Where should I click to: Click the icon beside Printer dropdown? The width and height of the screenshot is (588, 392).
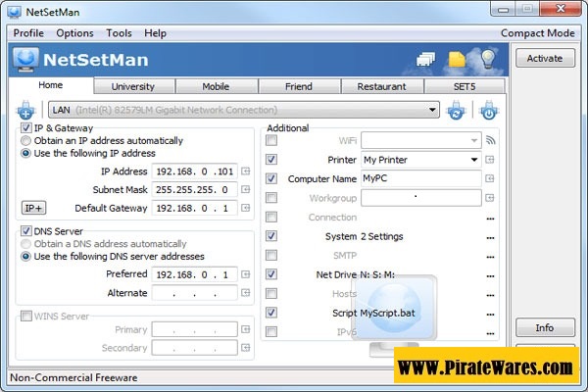point(490,160)
